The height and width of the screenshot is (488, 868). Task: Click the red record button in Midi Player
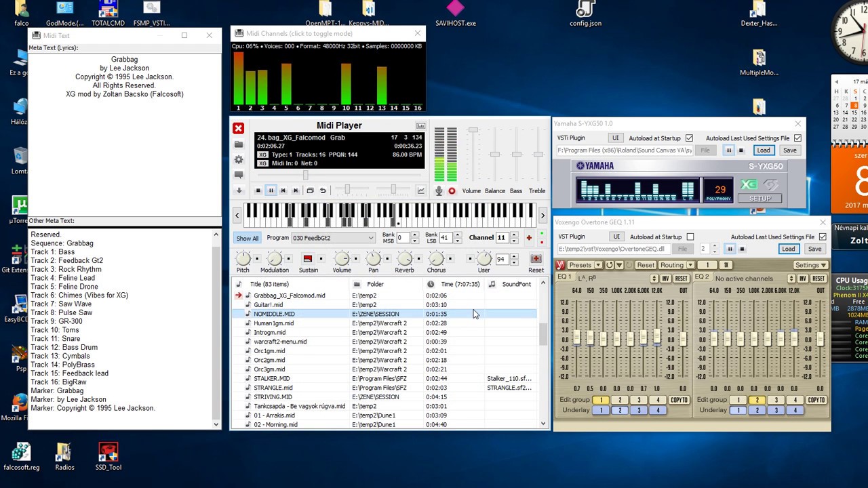coord(452,191)
